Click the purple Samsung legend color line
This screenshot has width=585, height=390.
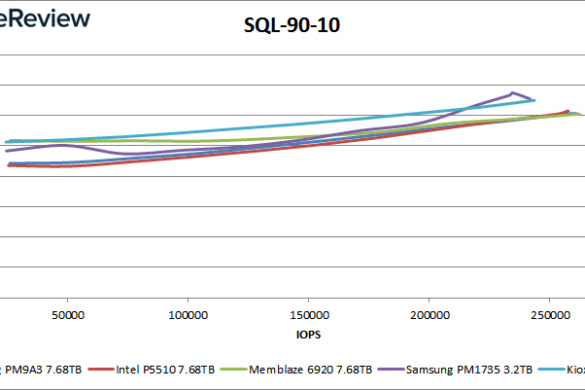[391, 369]
